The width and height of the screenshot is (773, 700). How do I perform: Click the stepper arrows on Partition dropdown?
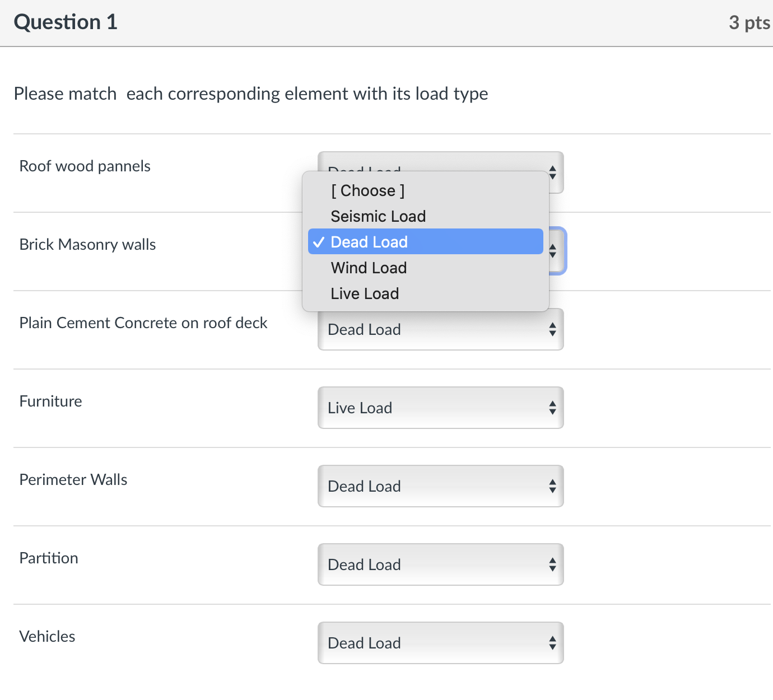tap(553, 564)
